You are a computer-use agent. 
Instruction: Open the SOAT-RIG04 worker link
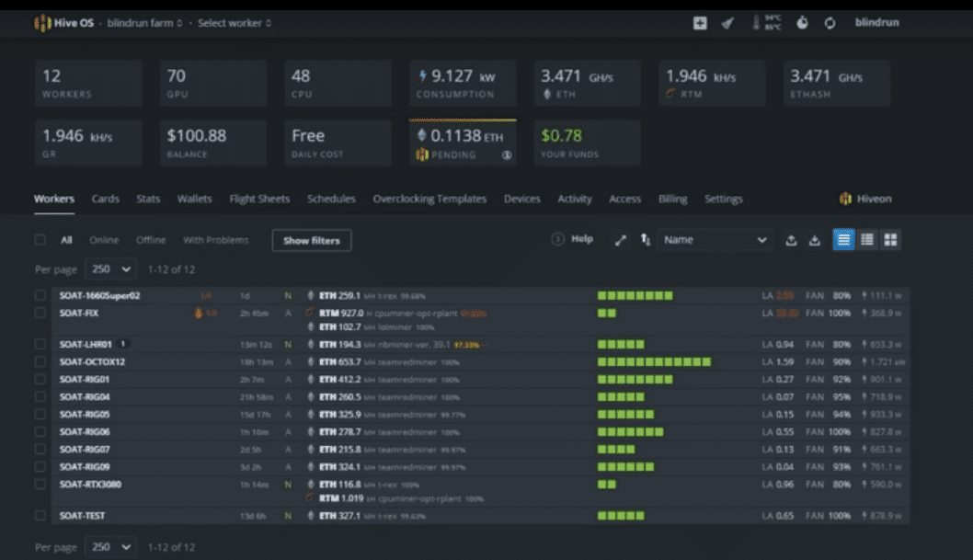pyautogui.click(x=85, y=397)
